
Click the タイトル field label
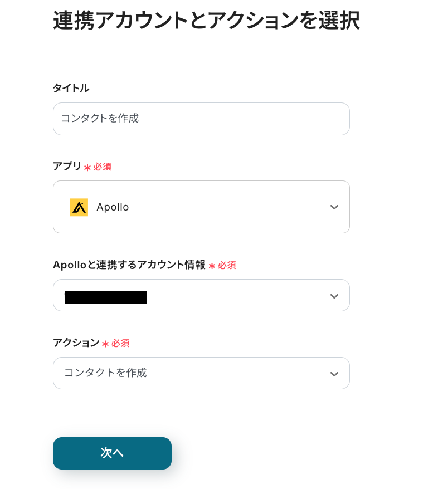click(x=71, y=88)
